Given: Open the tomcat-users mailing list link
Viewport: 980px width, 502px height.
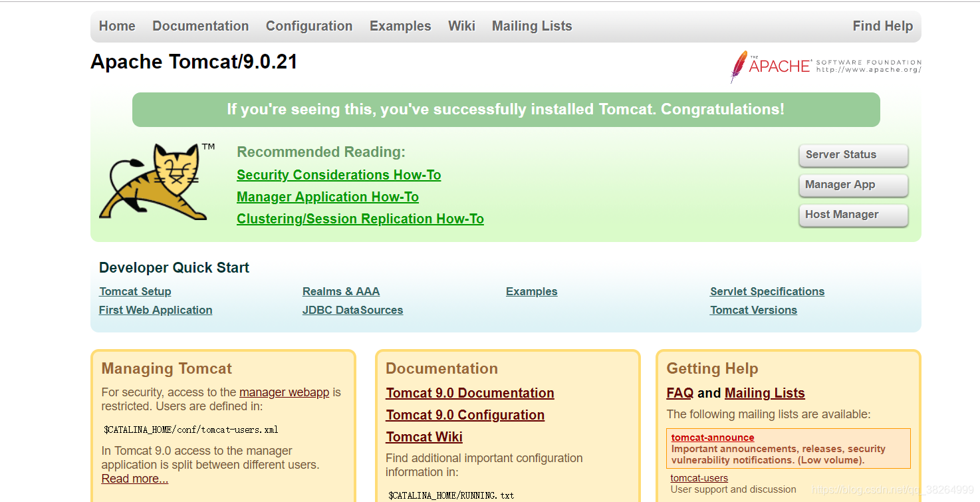Looking at the screenshot, I should point(699,478).
